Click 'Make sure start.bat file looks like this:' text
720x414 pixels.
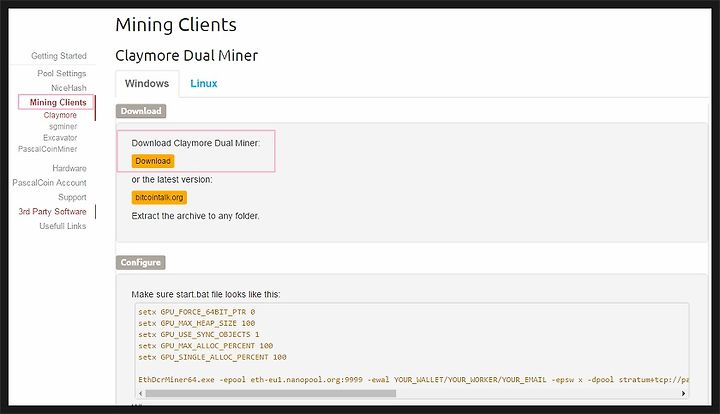(x=206, y=294)
